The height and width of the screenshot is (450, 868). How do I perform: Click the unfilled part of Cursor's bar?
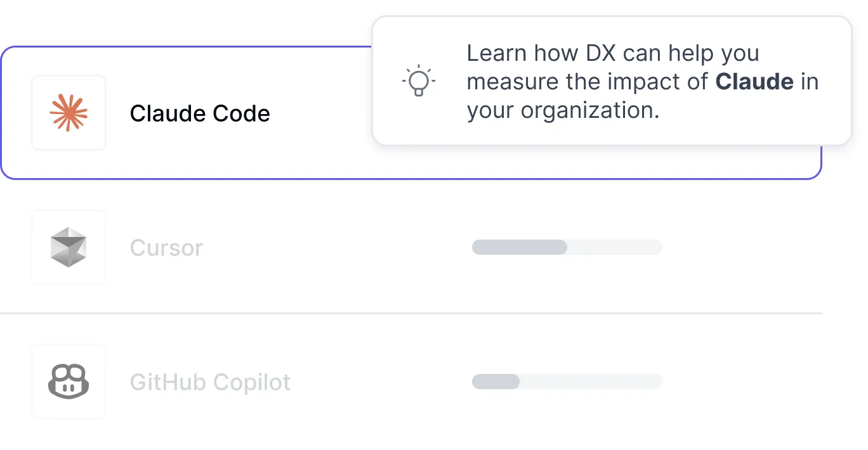tap(614, 247)
